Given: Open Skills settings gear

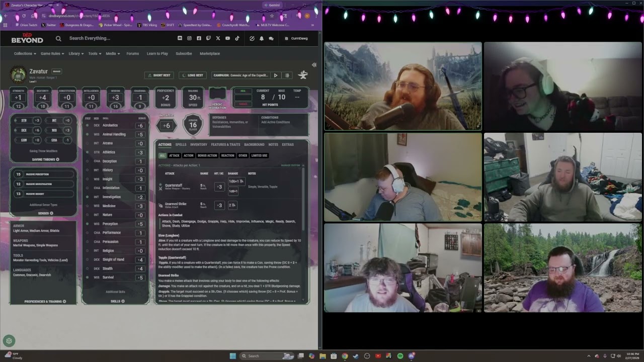Looking at the screenshot, I should click(x=123, y=302).
